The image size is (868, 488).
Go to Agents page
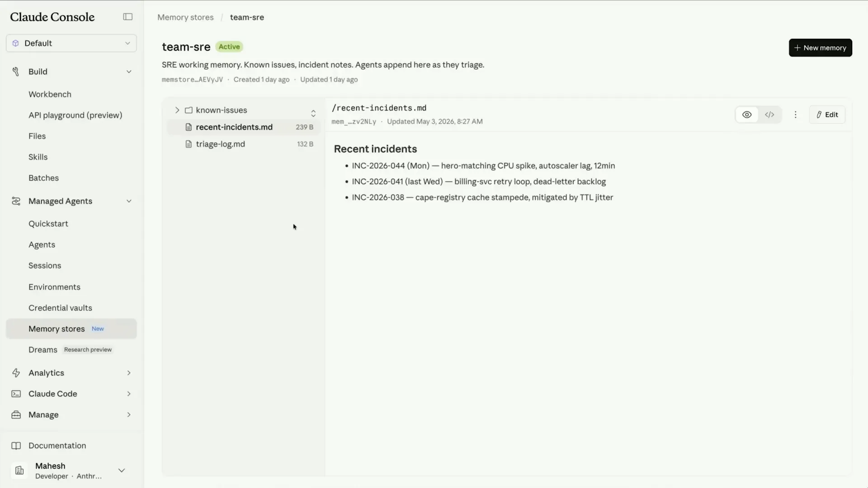click(x=42, y=244)
